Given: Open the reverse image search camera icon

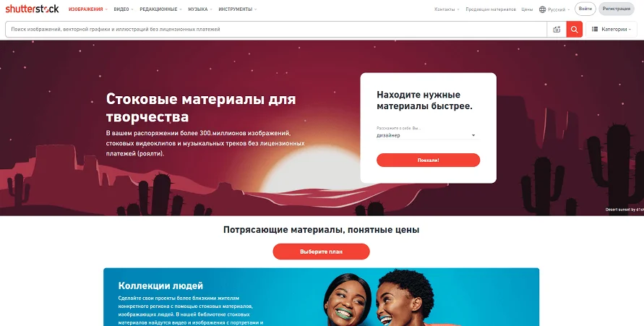Looking at the screenshot, I should 557,30.
